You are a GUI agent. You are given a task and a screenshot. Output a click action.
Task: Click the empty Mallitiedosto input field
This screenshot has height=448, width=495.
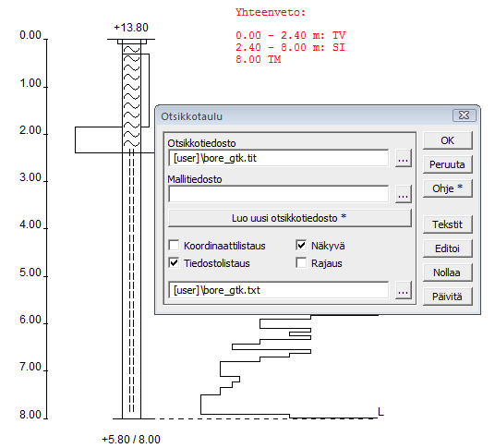click(279, 194)
